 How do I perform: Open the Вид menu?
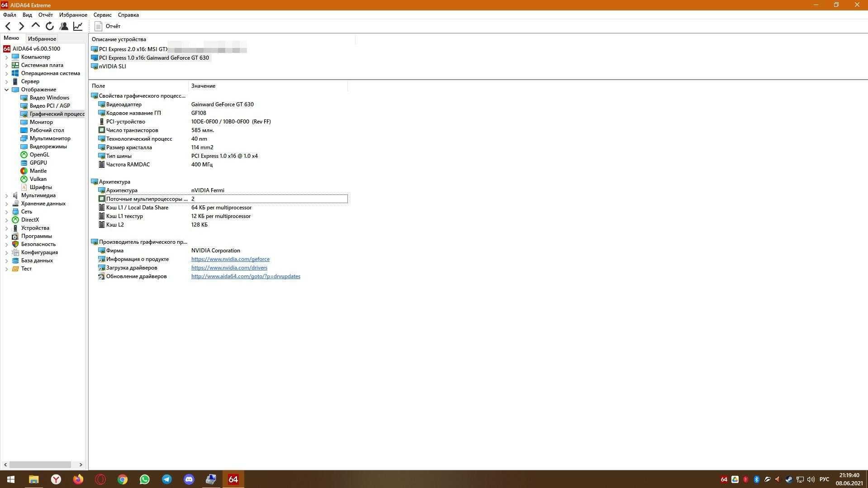tap(27, 15)
